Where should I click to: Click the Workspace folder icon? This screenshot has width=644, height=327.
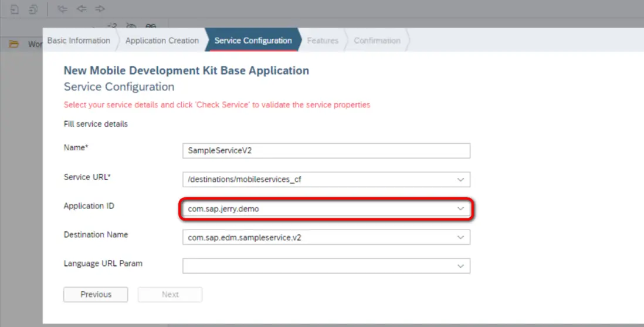[15, 44]
